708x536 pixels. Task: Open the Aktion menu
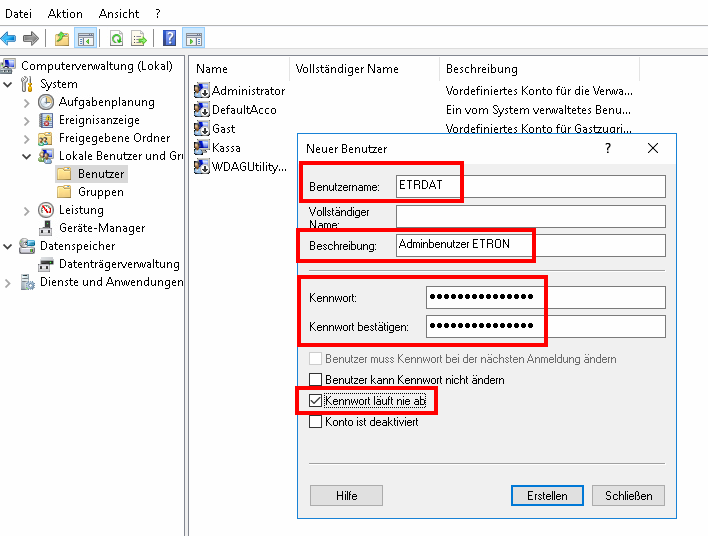(65, 13)
